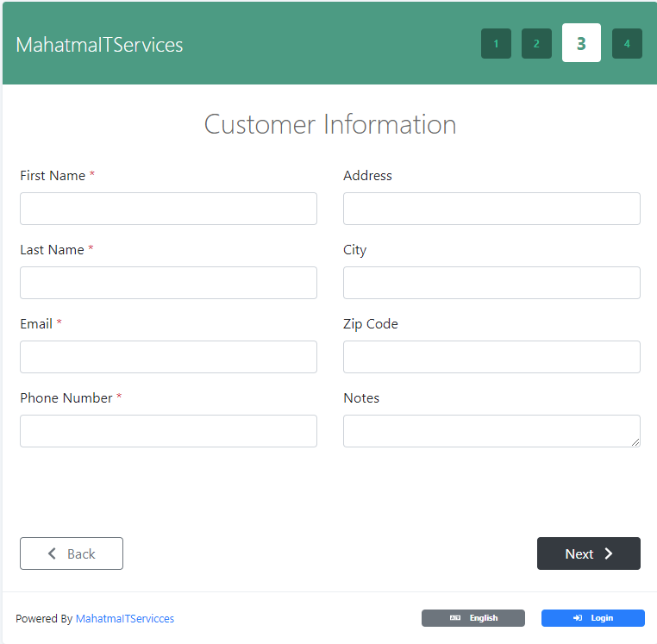Click the sign-in icon beside Login
Viewport: 657px width, 644px height.
click(x=578, y=618)
